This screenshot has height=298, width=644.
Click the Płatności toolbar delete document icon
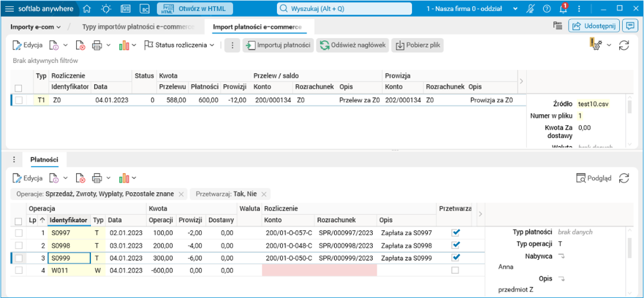(x=80, y=178)
